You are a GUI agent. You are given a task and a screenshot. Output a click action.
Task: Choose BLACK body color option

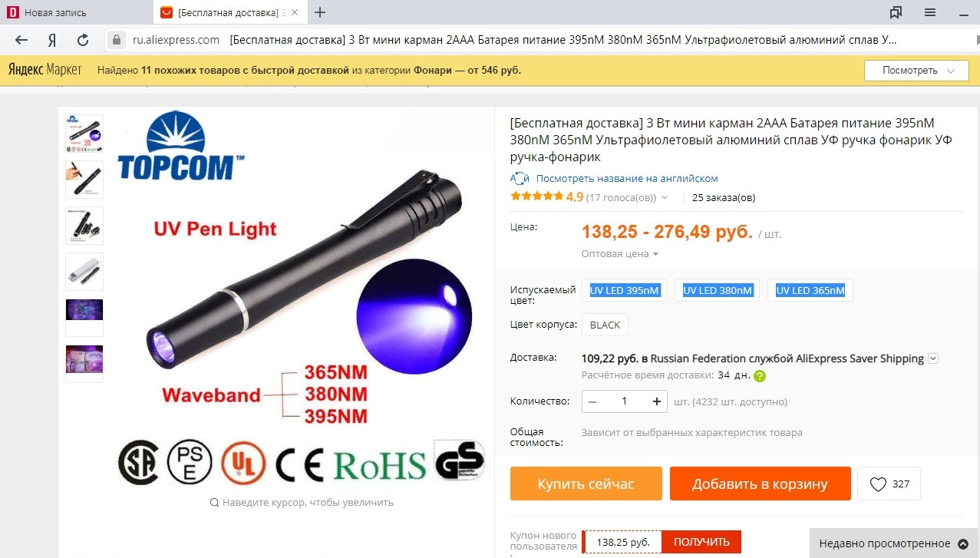(605, 325)
